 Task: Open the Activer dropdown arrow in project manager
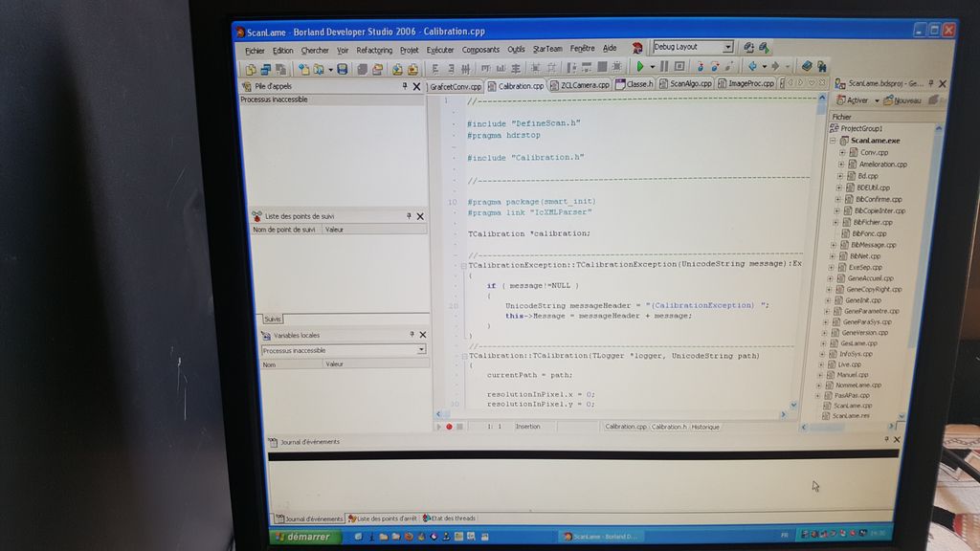point(877,100)
